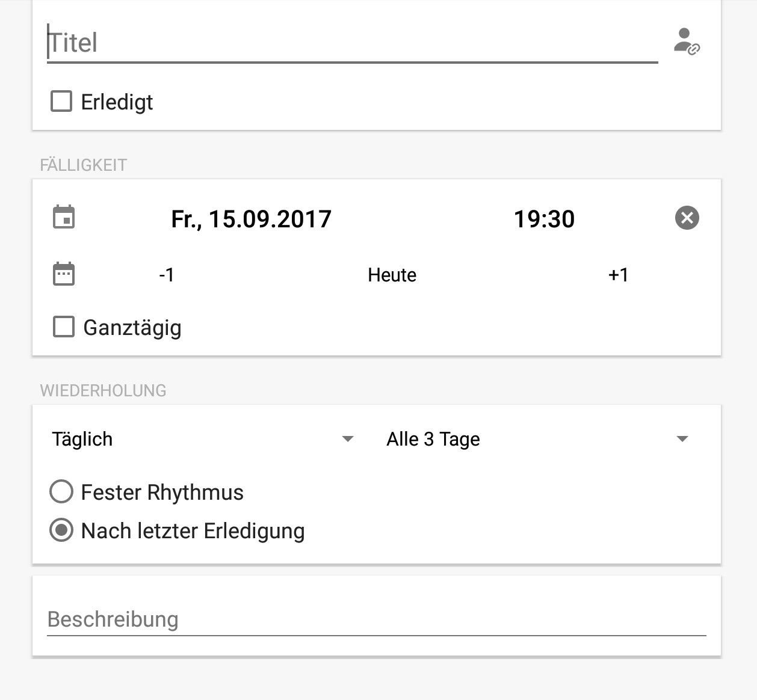This screenshot has height=700, width=757.
Task: Tick the Erledigt checkbox
Action: 61,101
